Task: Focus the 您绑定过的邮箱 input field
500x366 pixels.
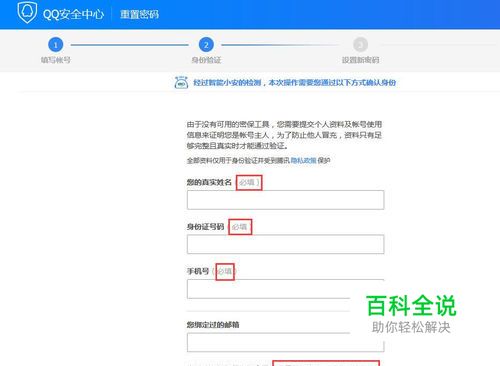Action: point(286,342)
